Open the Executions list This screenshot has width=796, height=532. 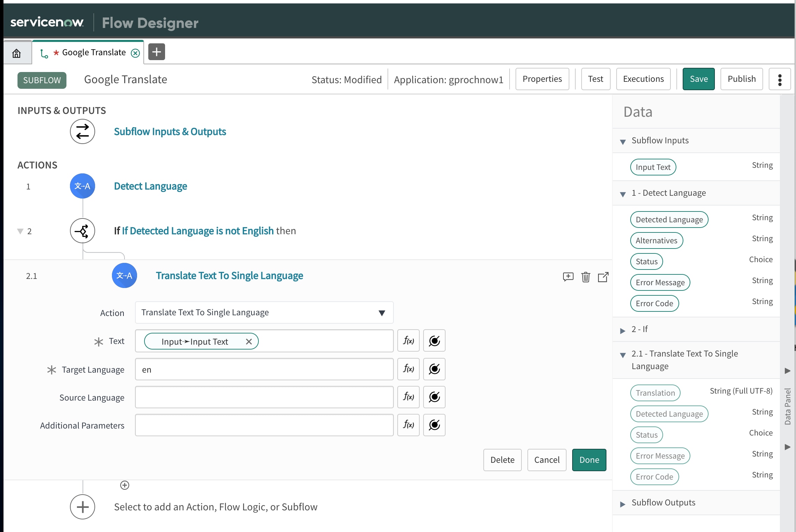click(x=643, y=79)
